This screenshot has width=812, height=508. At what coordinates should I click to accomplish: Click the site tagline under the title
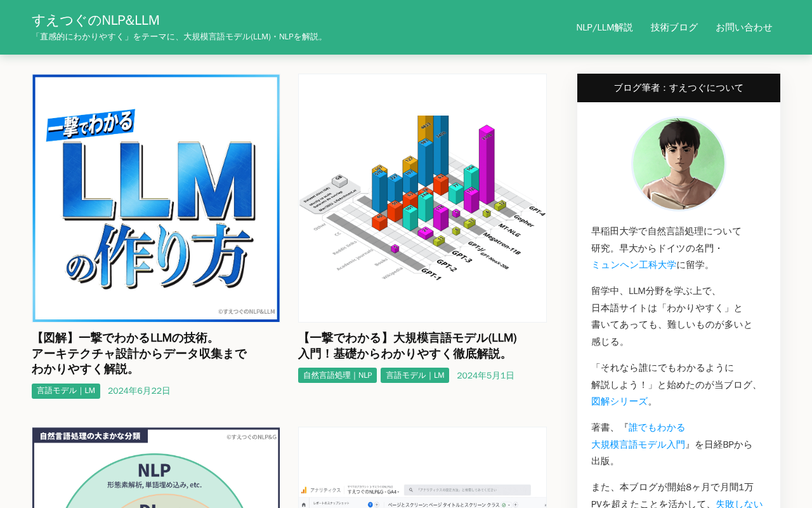[180, 37]
